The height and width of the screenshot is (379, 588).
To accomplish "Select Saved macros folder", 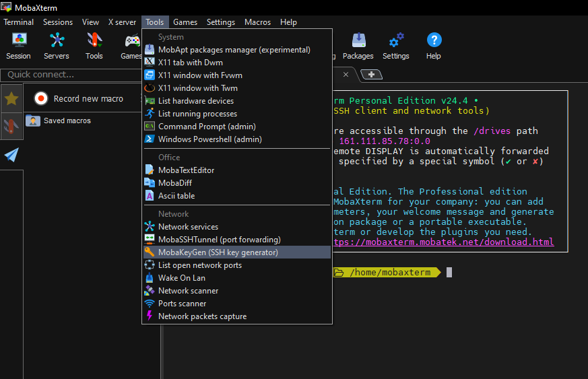I will click(x=59, y=120).
